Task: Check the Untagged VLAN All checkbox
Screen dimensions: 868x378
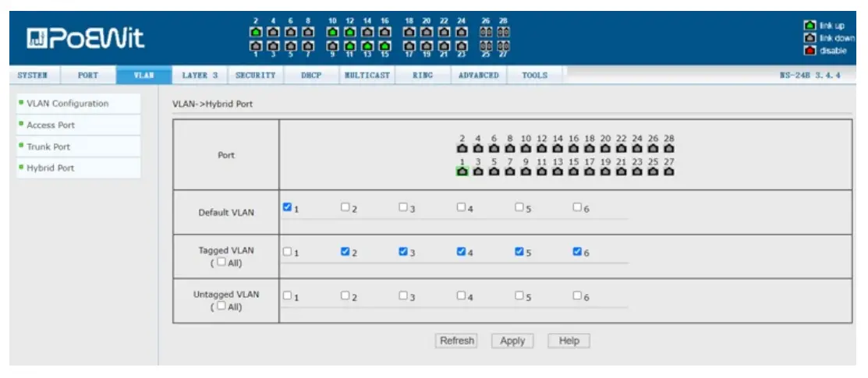Action: (221, 306)
